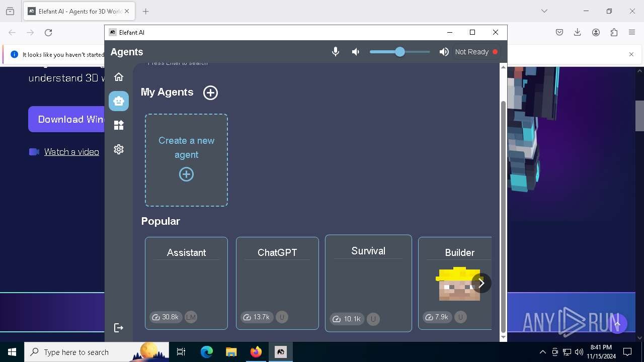Image resolution: width=644 pixels, height=362 pixels.
Task: Open Firefox recent browsing icon left of tab
Action: coord(10,11)
